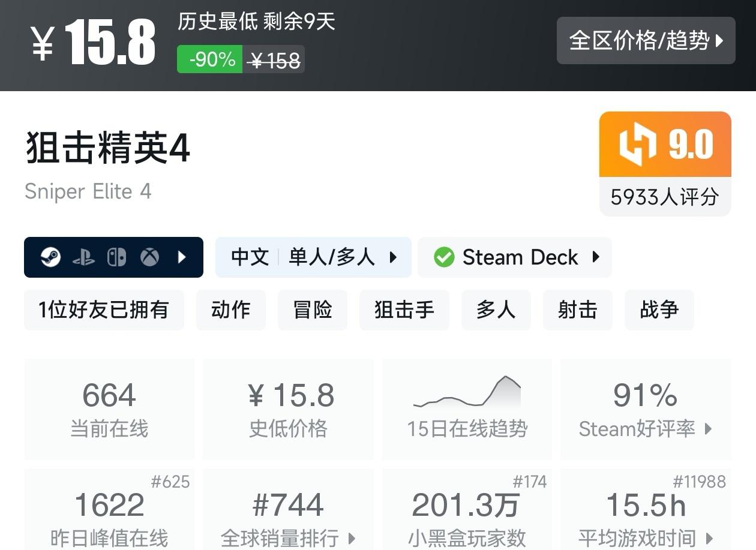
Task: Select the 狙击手 tag
Action: pos(404,309)
